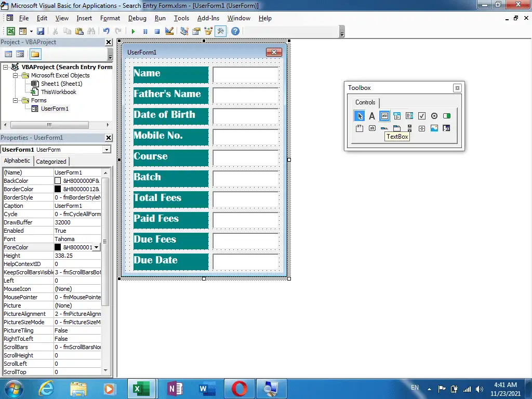Viewport: 532px width, 399px height.
Task: Select UserForm1 in project tree
Action: click(x=55, y=109)
